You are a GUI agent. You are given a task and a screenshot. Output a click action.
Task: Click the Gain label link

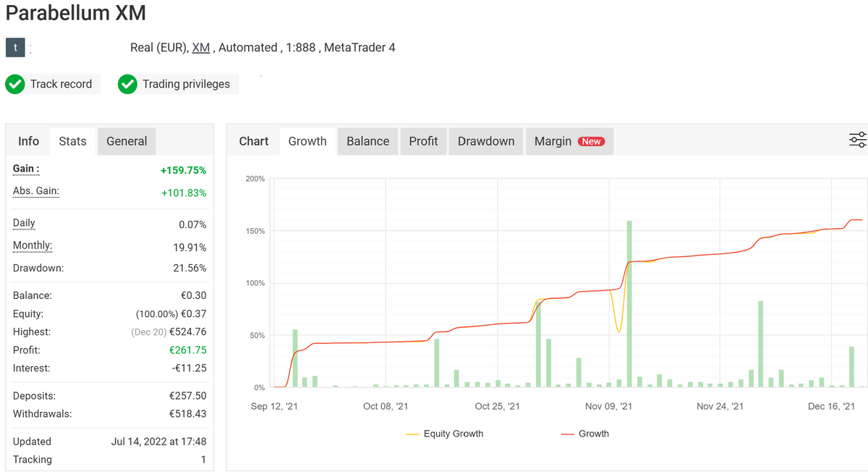[26, 169]
